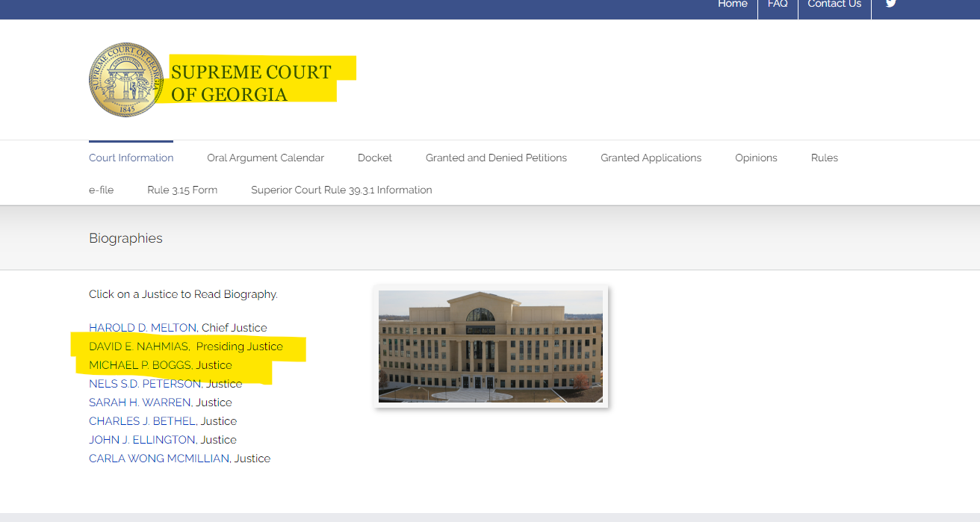
Task: Open John J. Ellington biography link
Action: (142, 440)
